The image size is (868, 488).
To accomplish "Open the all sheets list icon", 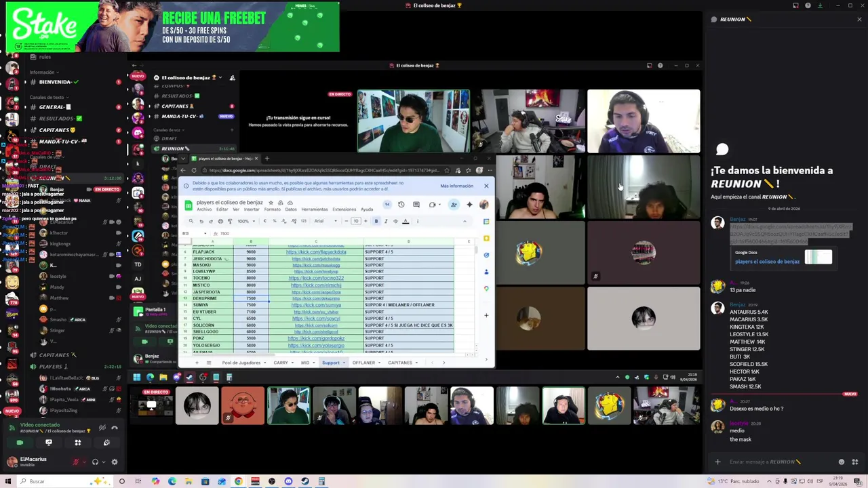I will point(209,363).
